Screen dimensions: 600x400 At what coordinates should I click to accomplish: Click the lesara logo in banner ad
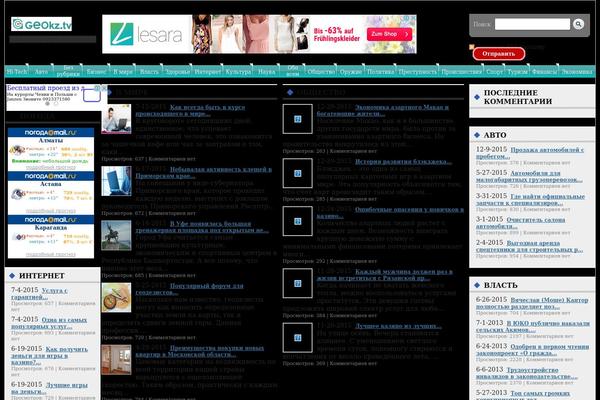[146, 34]
